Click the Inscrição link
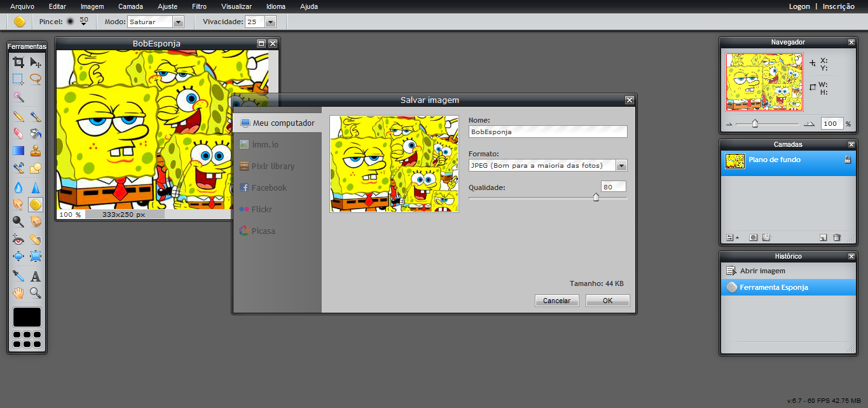This screenshot has height=408, width=868. 839,6
